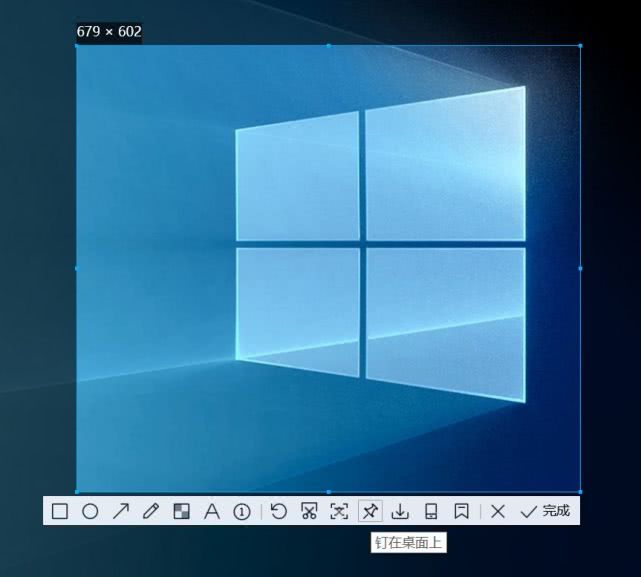
Task: Click the 679 × 602 size label
Action: (109, 31)
